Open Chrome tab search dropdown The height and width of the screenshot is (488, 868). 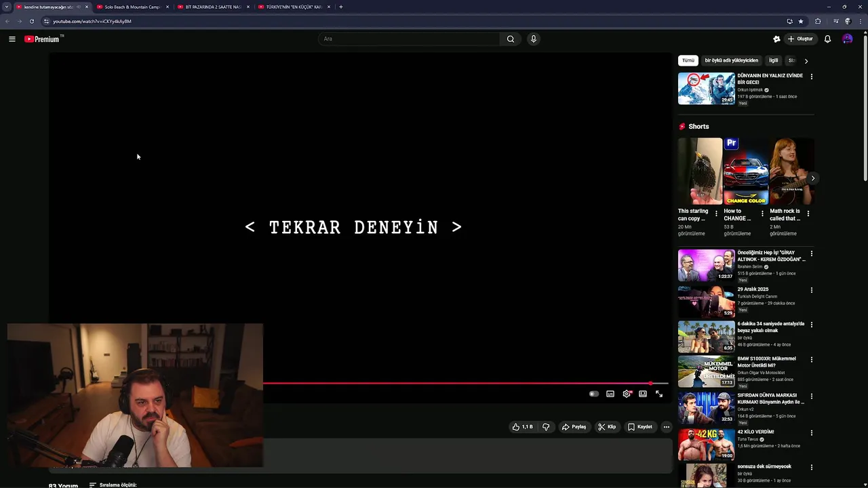pyautogui.click(x=7, y=7)
